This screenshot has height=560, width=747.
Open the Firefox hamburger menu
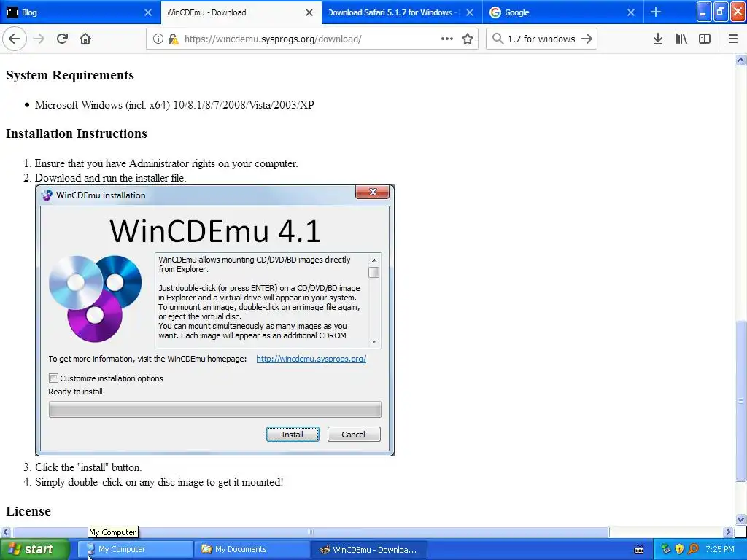733,39
